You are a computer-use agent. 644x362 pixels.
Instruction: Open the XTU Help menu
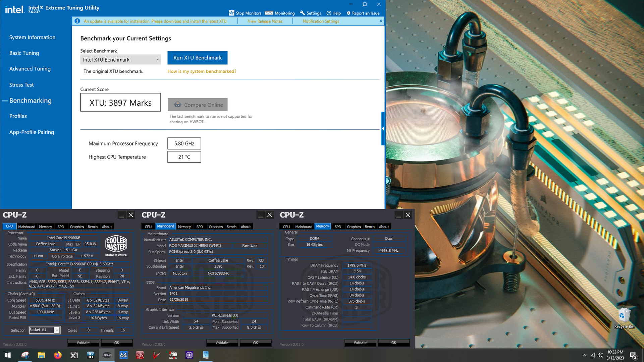click(x=334, y=13)
